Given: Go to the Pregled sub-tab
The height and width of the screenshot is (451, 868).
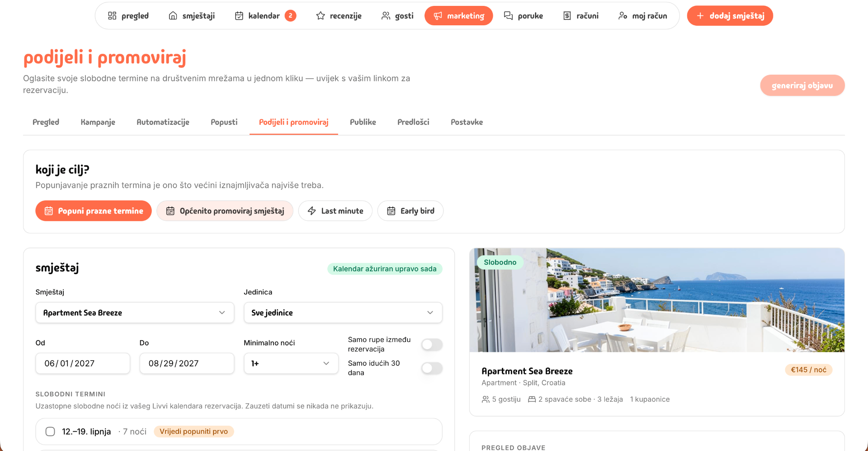Looking at the screenshot, I should 46,122.
